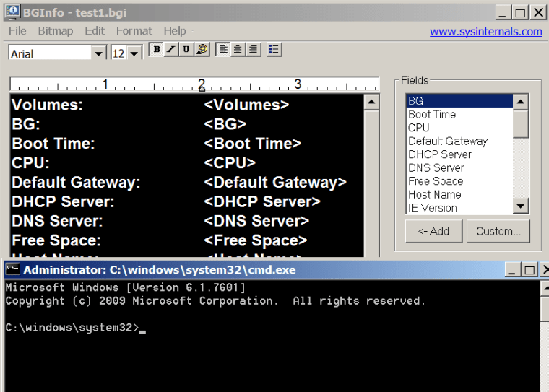Click the <DHCP Server> placeholder in the editor
The width and height of the screenshot is (549, 392).
click(x=262, y=201)
